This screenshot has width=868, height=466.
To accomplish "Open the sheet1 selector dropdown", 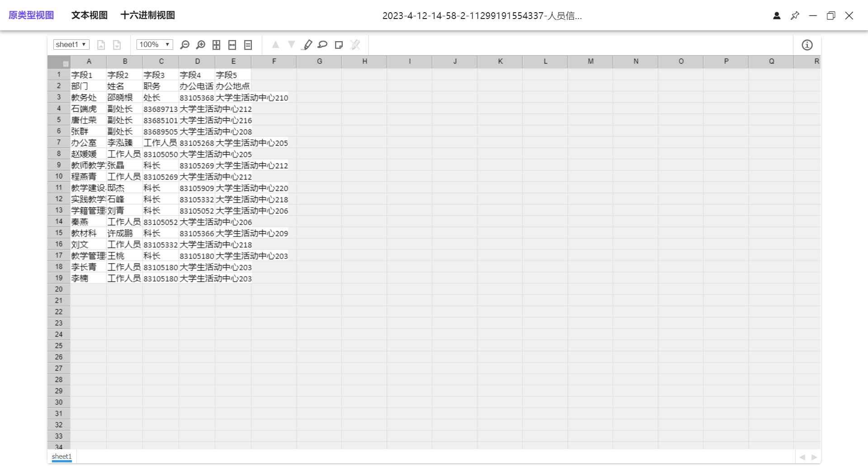I will point(71,44).
